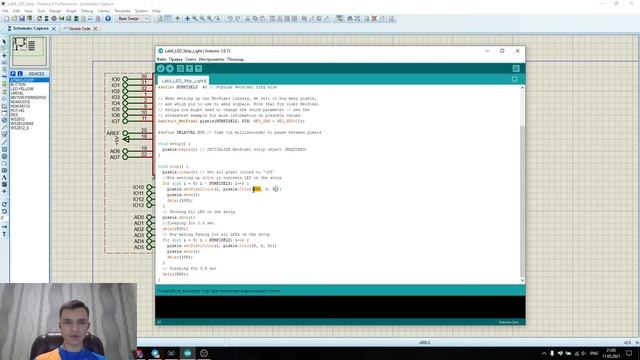Close the Source Code tab

click(x=95, y=29)
